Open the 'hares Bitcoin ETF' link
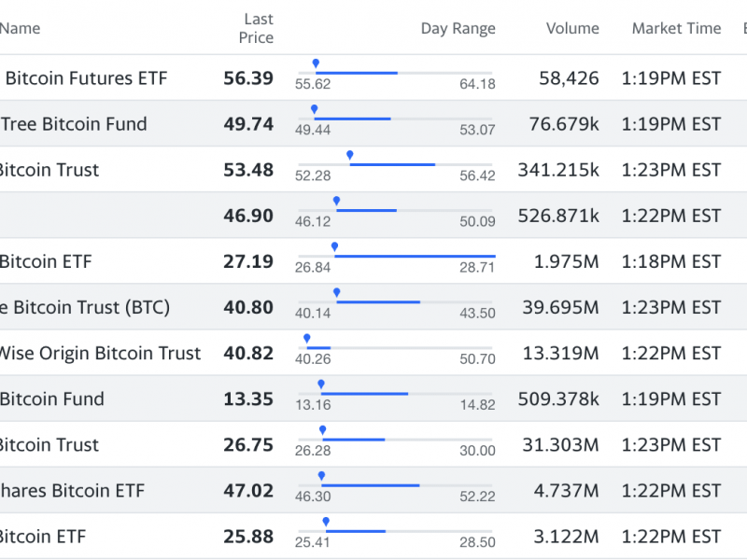Screen dimensions: 747x560 pos(72,490)
